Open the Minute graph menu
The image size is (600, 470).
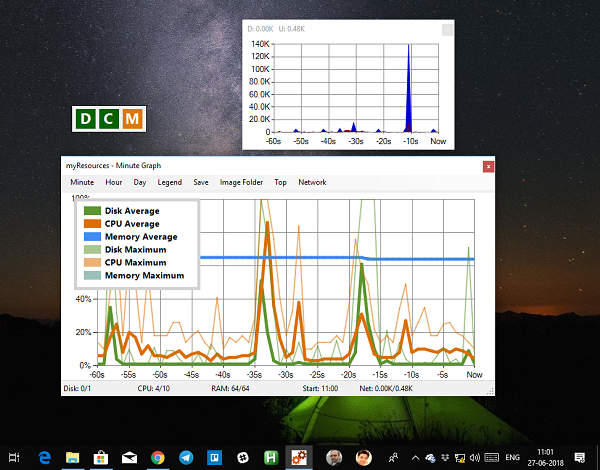[82, 183]
